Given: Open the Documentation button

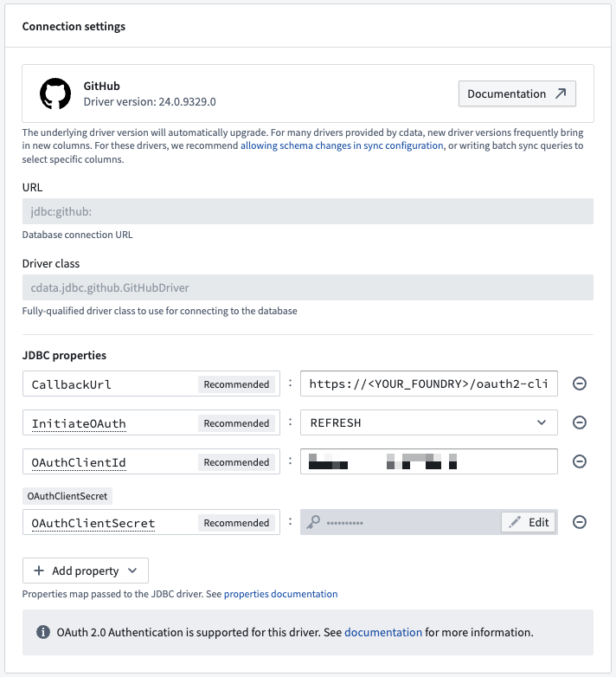Looking at the screenshot, I should (517, 93).
